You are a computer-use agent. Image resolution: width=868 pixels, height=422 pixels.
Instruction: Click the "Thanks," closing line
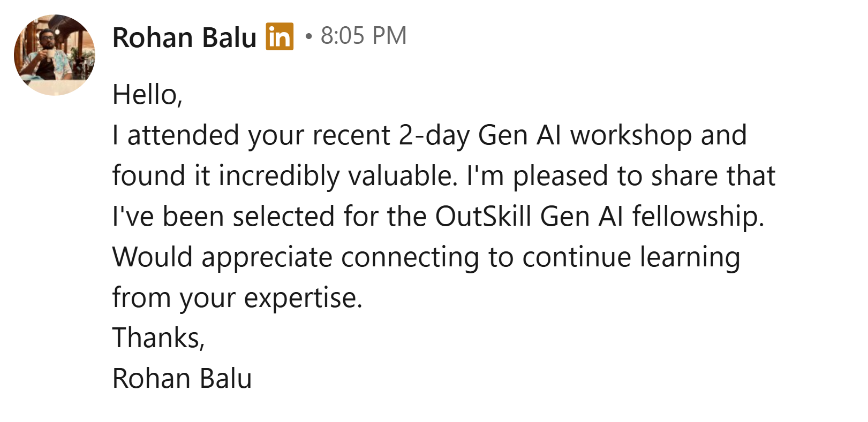click(x=158, y=338)
